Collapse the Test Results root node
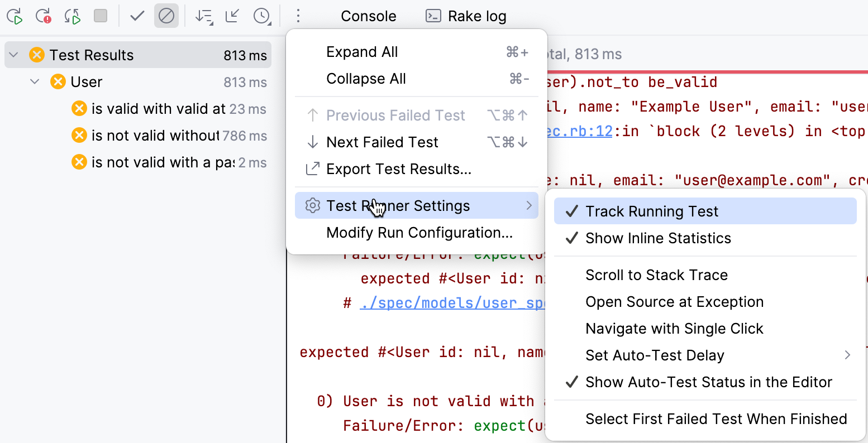This screenshot has width=868, height=443. (13, 54)
